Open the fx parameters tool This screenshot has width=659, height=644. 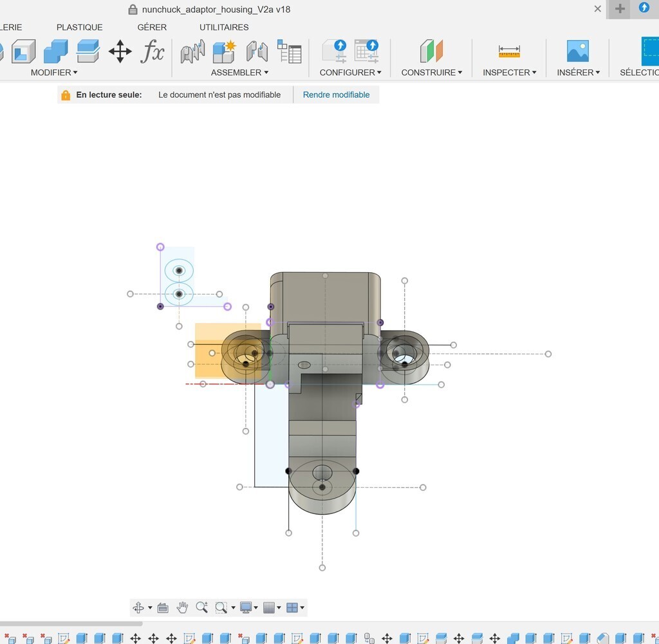pyautogui.click(x=153, y=51)
